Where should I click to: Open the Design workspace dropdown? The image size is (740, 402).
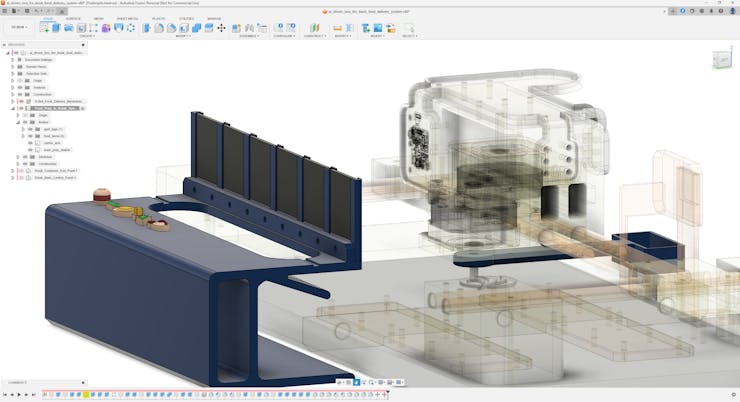click(18, 27)
